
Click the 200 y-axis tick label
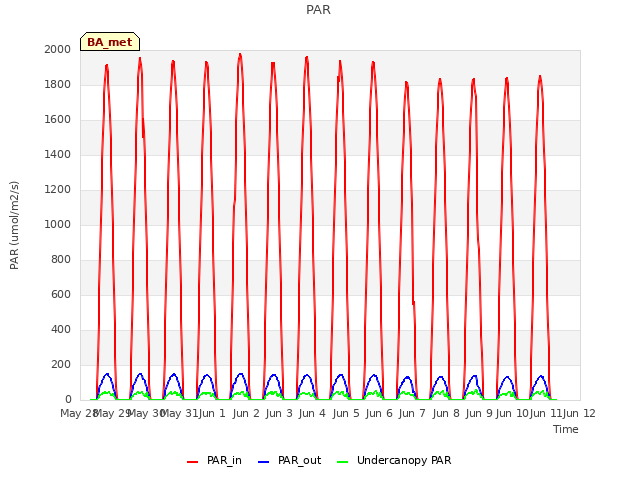61,364
